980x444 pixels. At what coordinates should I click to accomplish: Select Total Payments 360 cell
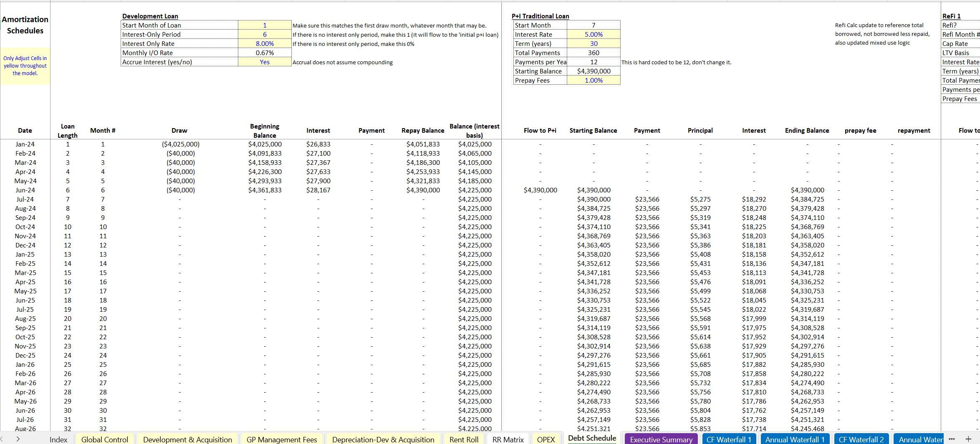pos(594,53)
